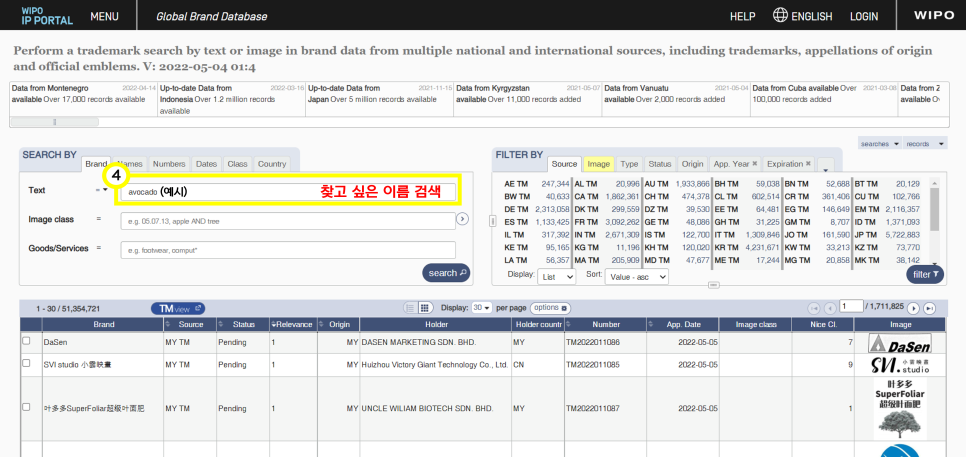966x457 pixels.
Task: Sort results by Relevance column
Action: (x=293, y=324)
